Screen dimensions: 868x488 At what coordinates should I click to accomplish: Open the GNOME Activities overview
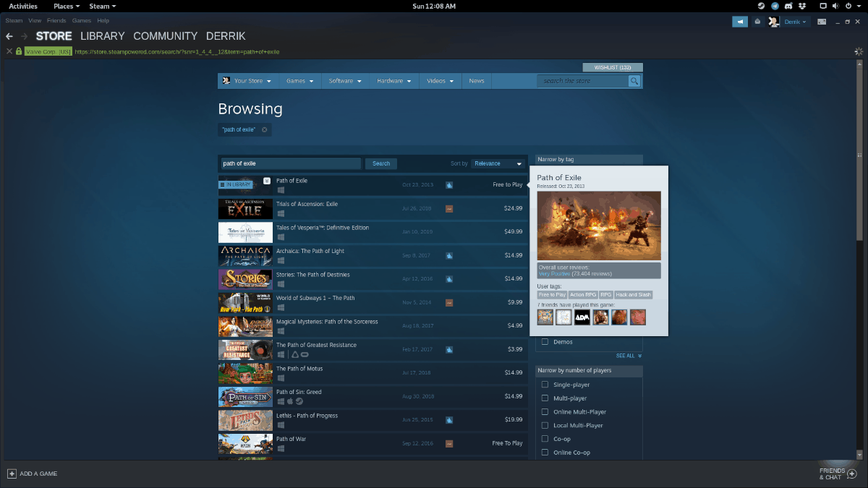click(x=23, y=6)
